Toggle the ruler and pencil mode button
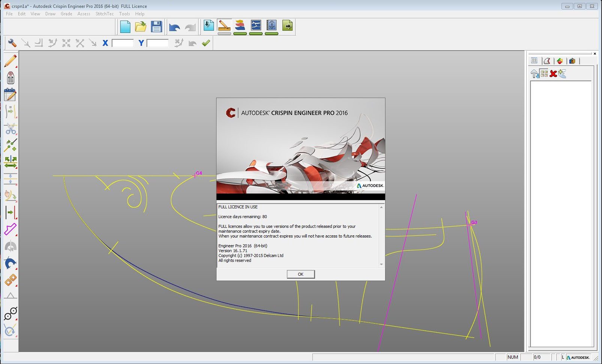Image resolution: width=602 pixels, height=364 pixels. pyautogui.click(x=224, y=25)
